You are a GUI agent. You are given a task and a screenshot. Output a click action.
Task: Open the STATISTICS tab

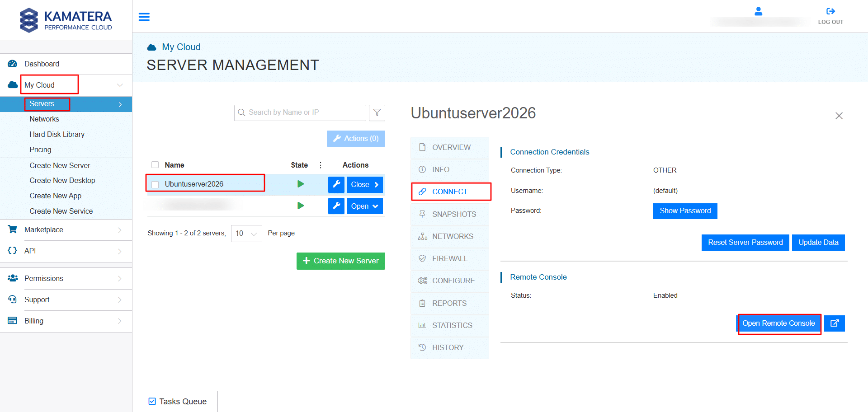point(450,325)
